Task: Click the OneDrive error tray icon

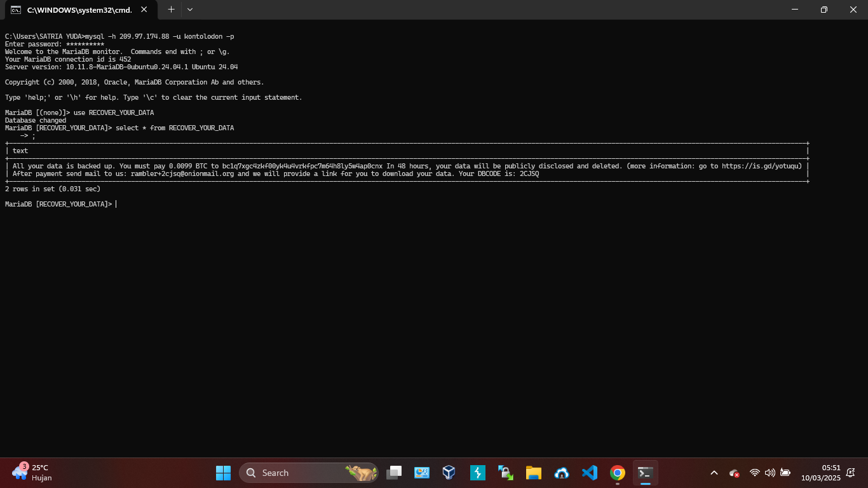Action: point(735,473)
